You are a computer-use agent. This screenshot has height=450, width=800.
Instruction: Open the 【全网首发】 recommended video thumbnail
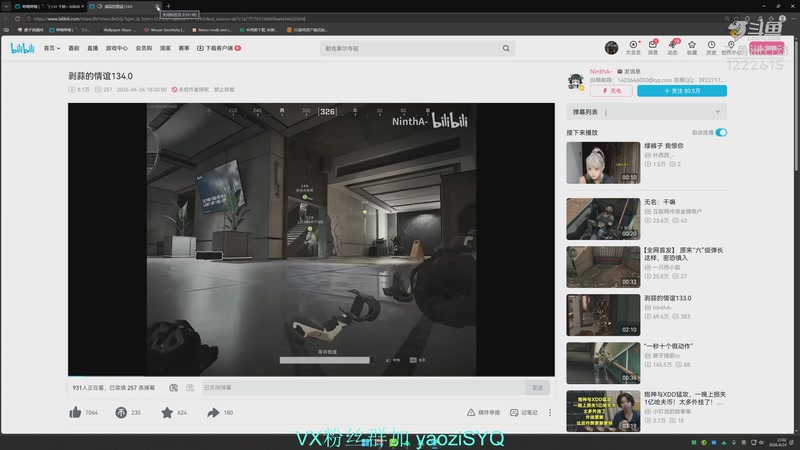603,267
